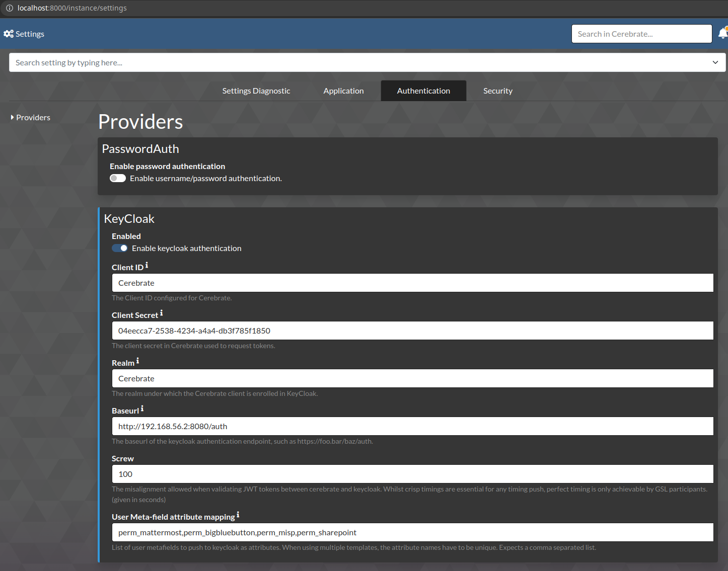Disable the keycloak authentication switch
The height and width of the screenshot is (571, 728).
click(x=120, y=248)
